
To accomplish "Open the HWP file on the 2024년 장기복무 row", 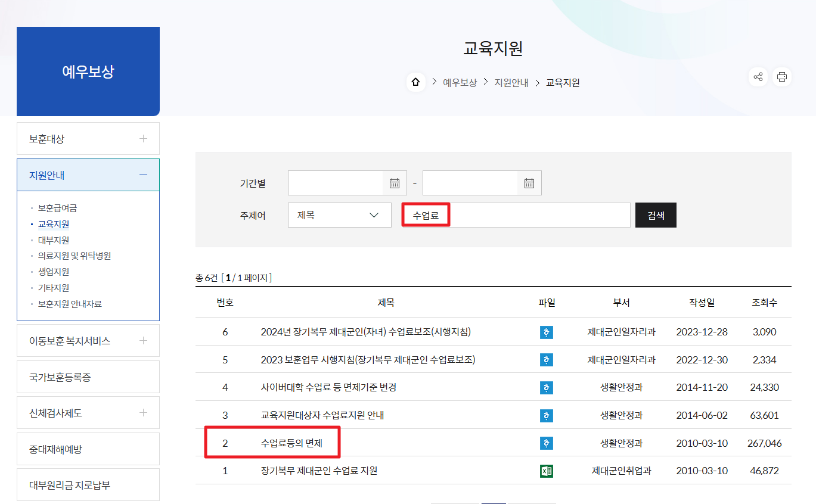I will [x=546, y=332].
